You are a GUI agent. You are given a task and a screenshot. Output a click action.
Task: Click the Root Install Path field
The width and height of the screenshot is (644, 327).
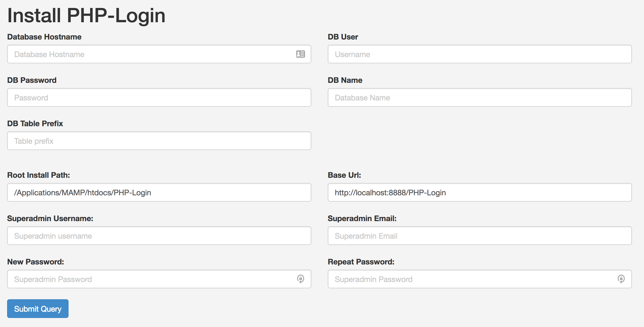point(159,192)
